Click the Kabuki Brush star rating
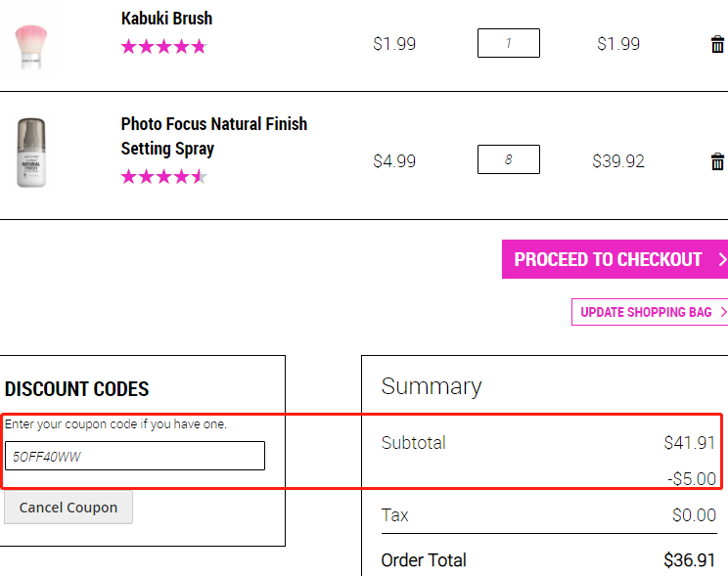 tap(163, 46)
